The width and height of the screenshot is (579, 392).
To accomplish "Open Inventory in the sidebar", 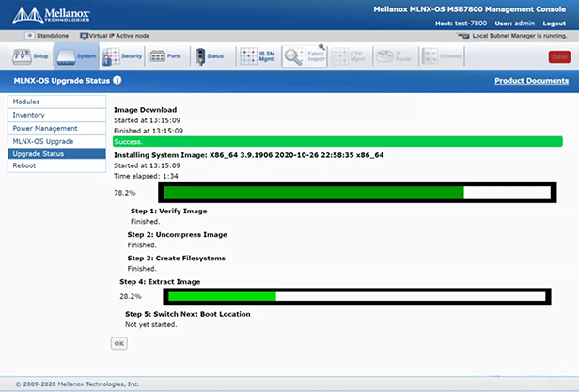I will 56,115.
